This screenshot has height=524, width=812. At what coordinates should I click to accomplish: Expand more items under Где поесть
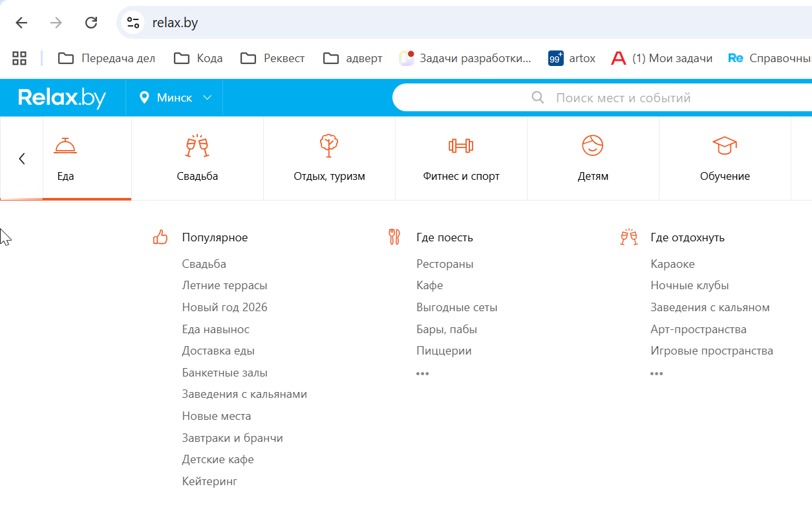pos(423,373)
